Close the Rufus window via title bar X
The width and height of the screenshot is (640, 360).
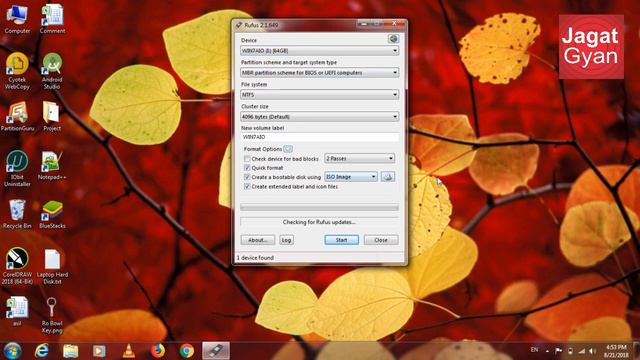click(394, 24)
